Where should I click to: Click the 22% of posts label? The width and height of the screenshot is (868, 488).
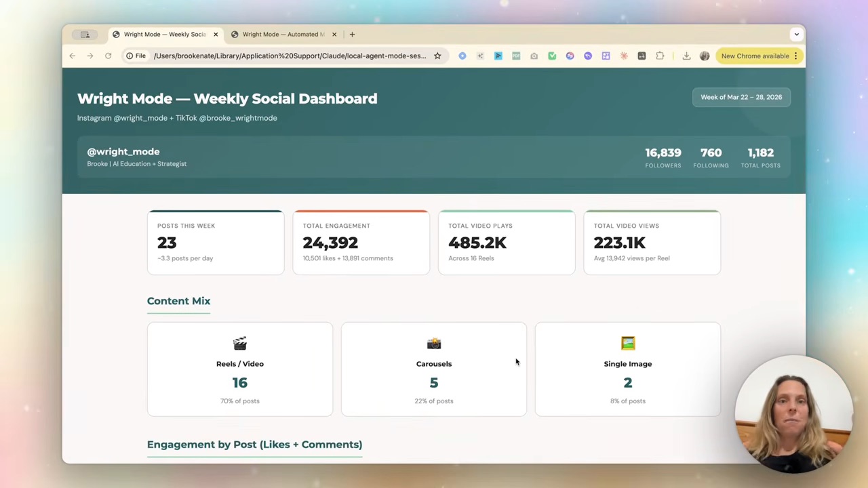pos(434,401)
